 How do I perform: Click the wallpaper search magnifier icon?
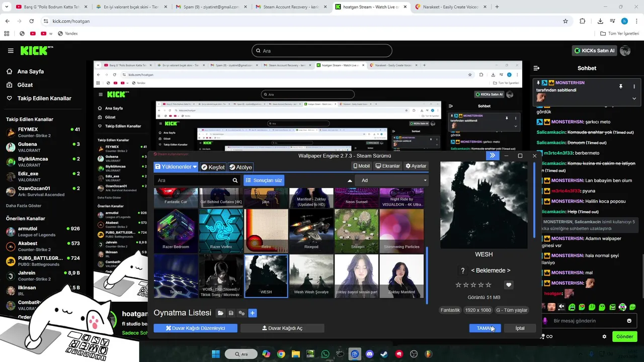click(235, 180)
